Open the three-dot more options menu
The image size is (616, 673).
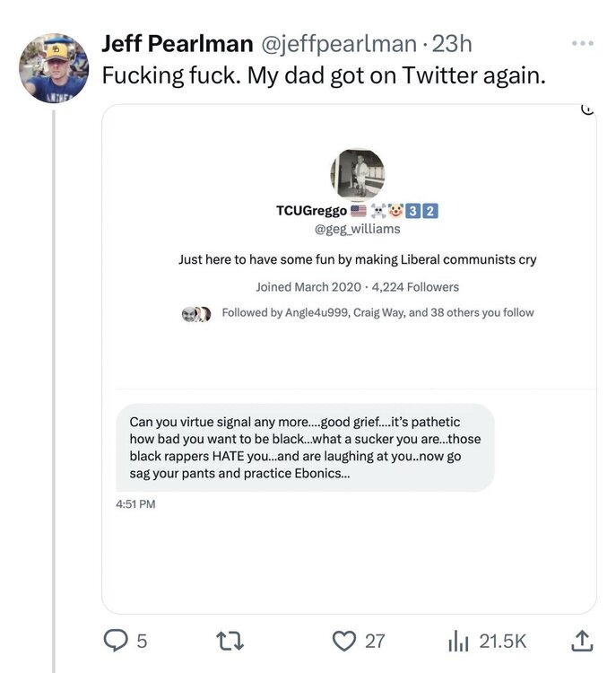582,42
